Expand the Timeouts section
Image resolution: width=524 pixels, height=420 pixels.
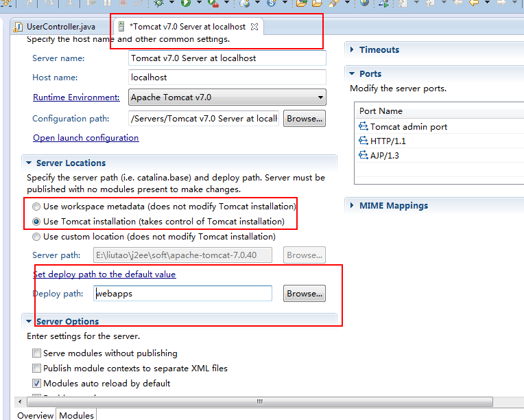352,49
